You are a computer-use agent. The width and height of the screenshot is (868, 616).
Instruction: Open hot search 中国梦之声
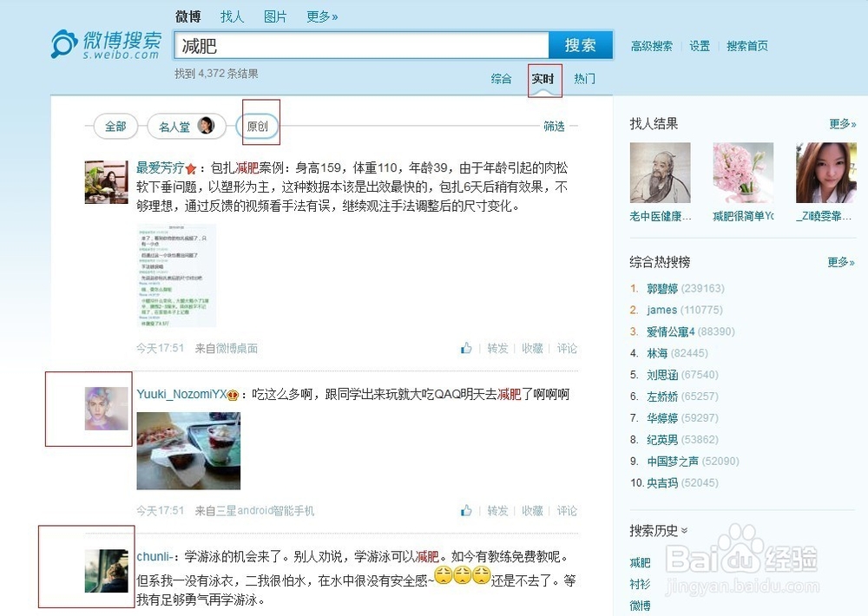(x=673, y=461)
